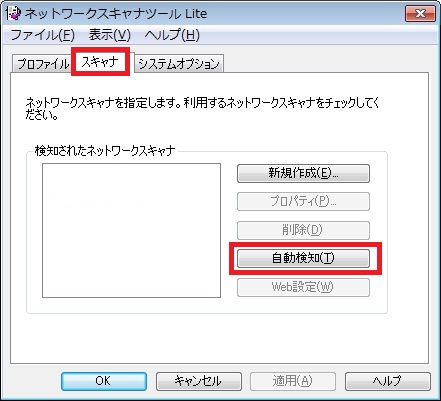The height and width of the screenshot is (401, 441).
Task: Select the スキャナ tab
Action: [x=100, y=62]
